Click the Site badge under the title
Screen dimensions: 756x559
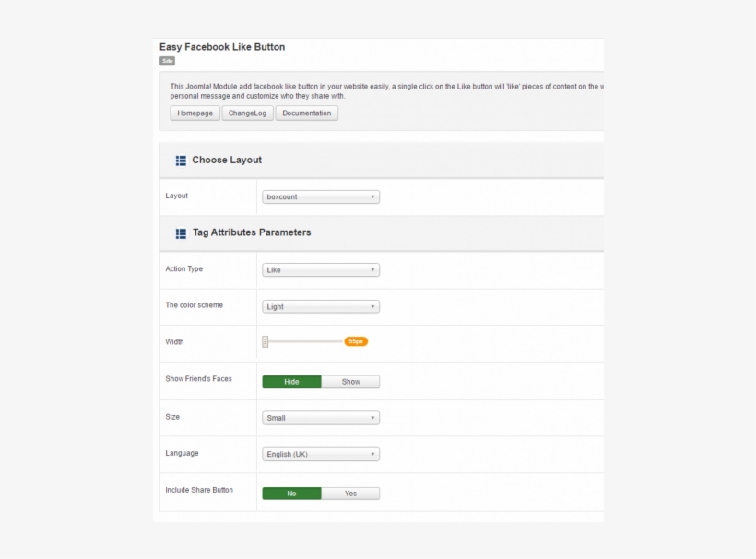click(x=167, y=61)
